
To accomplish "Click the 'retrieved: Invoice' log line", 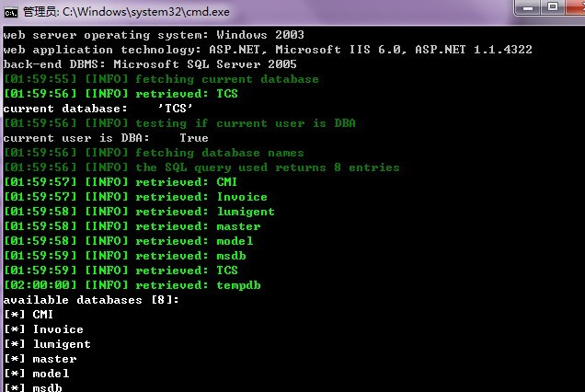I will tap(135, 197).
